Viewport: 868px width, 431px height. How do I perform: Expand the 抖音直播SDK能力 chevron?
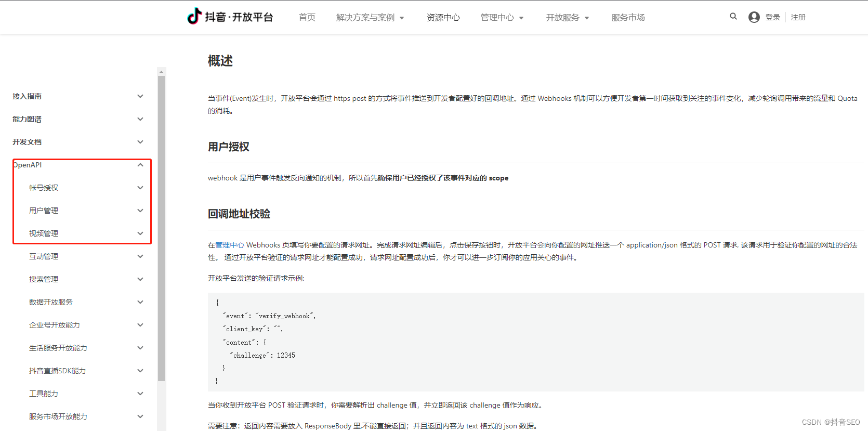[x=140, y=371]
